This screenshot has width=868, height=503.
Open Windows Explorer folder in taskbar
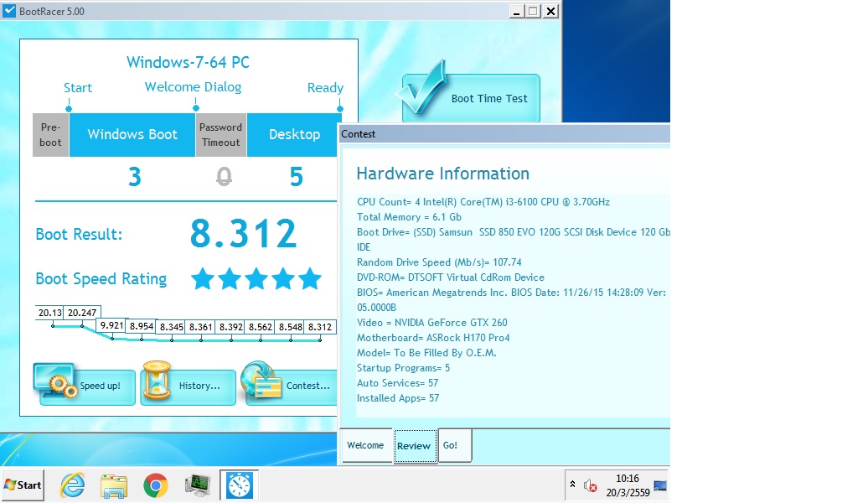click(x=114, y=485)
